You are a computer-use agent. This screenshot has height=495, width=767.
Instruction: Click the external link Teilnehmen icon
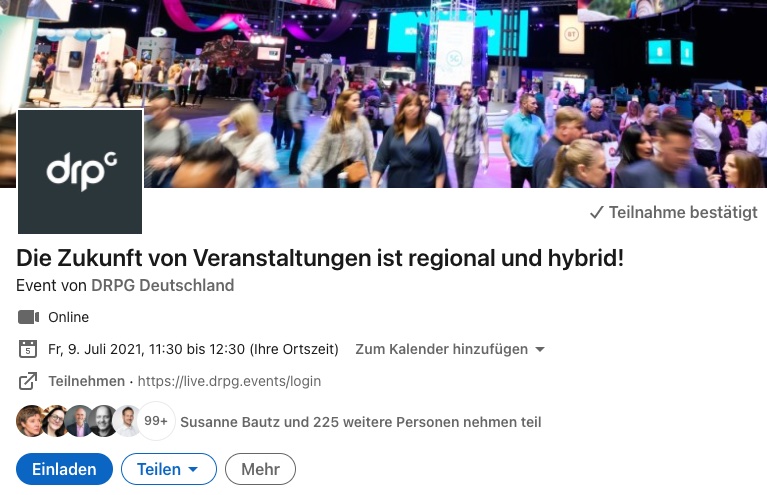(x=28, y=381)
